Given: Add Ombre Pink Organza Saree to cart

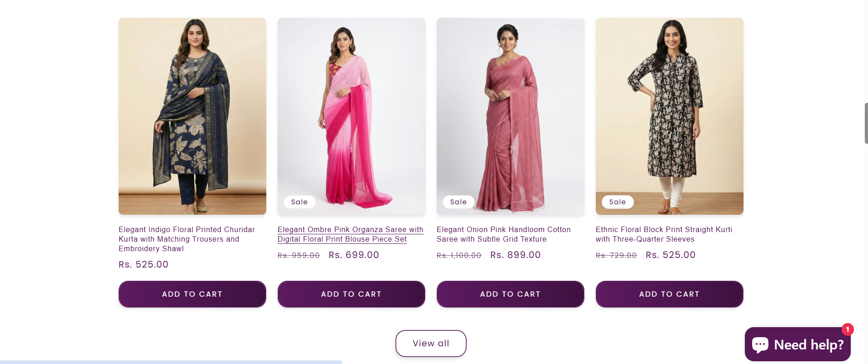Looking at the screenshot, I should coord(351,294).
